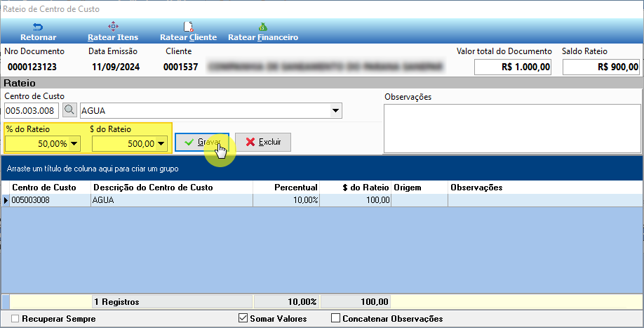Open the $ do Rateio dropdown arrow
Viewport: 644px width, 328px height.
click(161, 143)
